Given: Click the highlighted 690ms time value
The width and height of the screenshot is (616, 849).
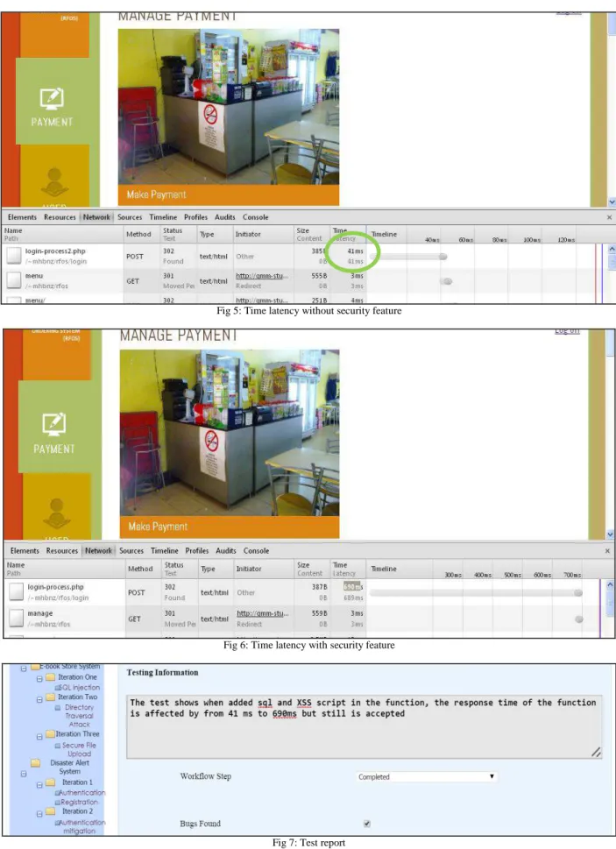Looking at the screenshot, I should [353, 587].
